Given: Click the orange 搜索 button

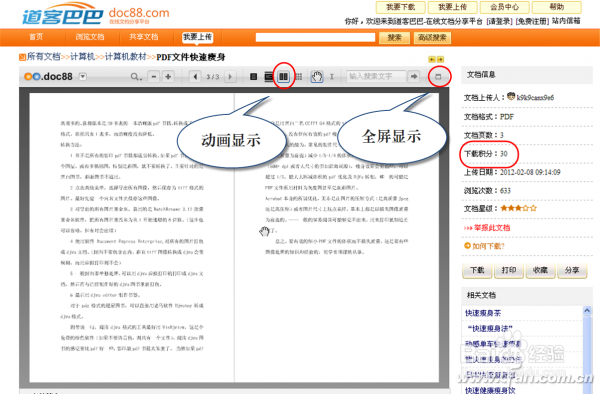Looking at the screenshot, I should [x=395, y=37].
